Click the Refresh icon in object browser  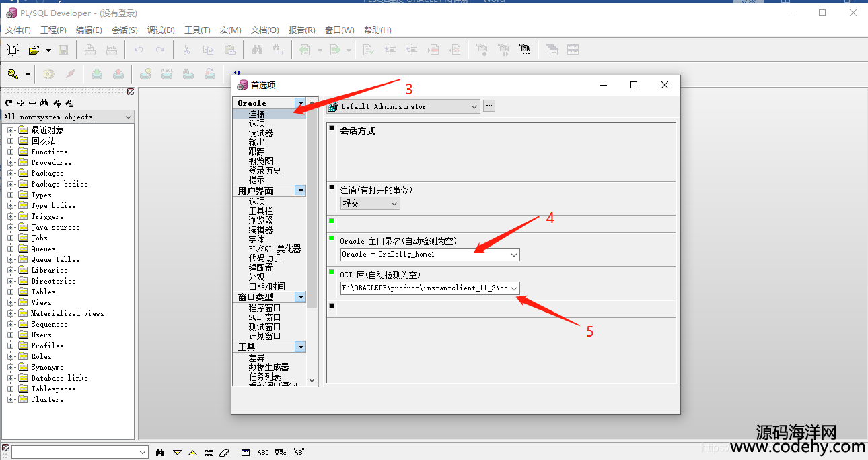9,103
